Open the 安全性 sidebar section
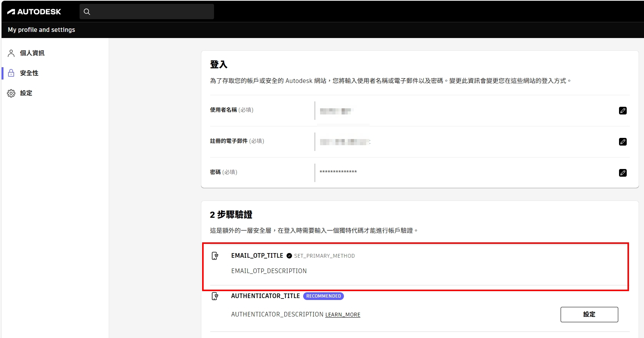The image size is (644, 338). (29, 73)
